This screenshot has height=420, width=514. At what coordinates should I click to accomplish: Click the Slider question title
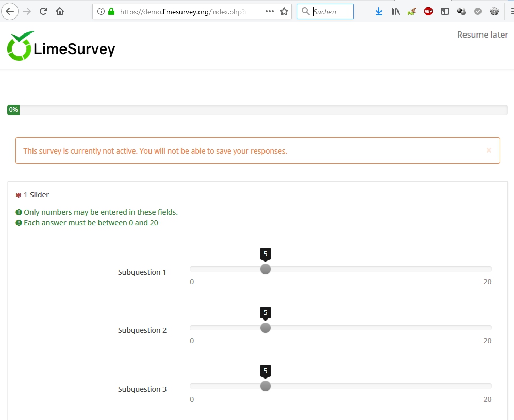39,195
